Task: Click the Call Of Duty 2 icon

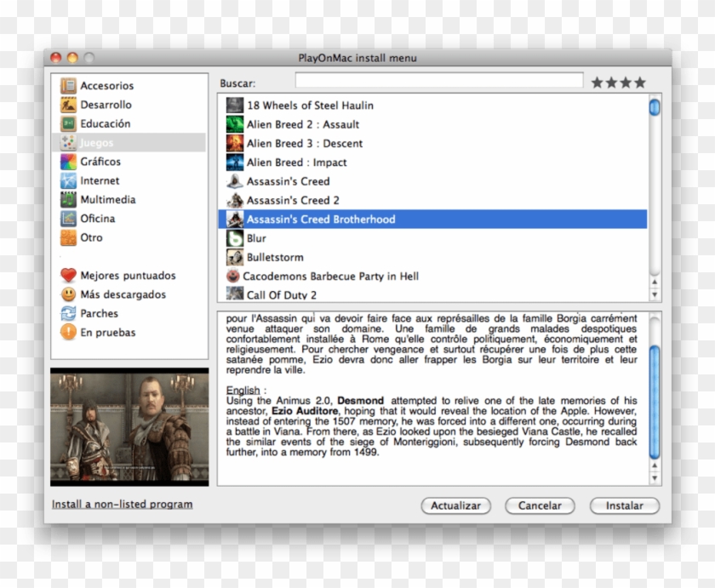Action: coord(235,293)
